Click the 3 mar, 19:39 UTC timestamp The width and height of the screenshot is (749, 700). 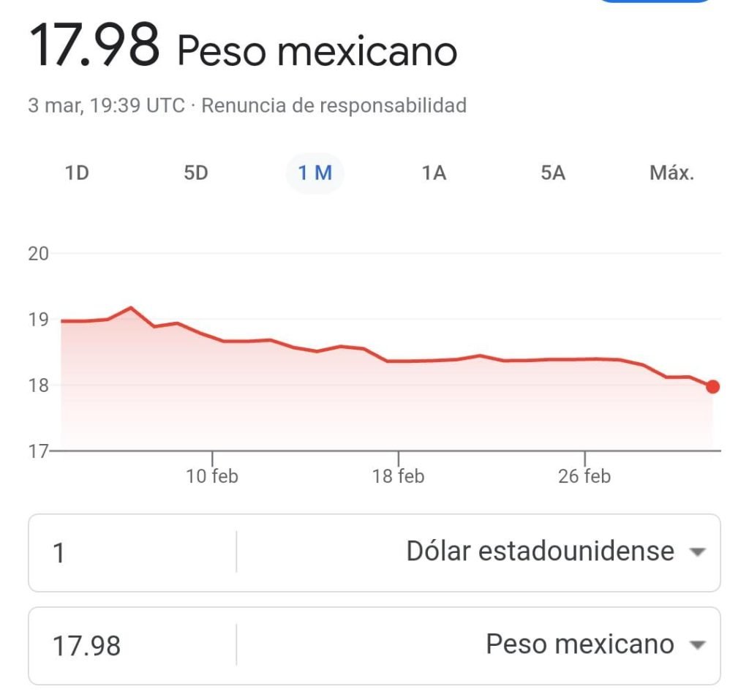107,105
